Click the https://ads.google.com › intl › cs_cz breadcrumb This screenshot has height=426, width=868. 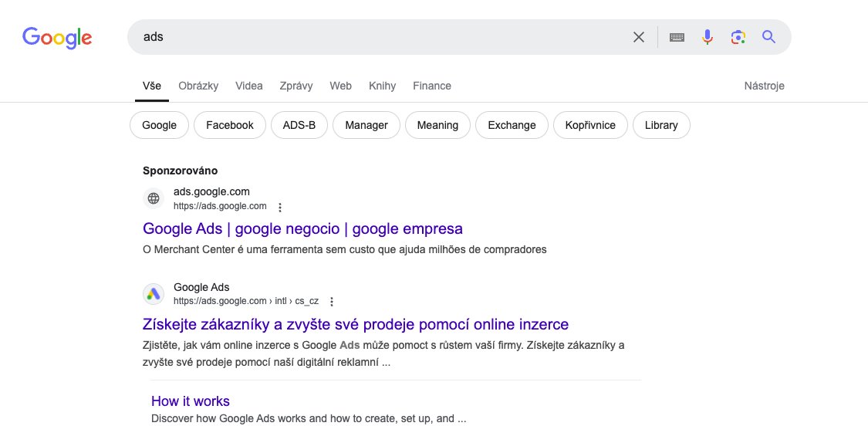point(246,301)
